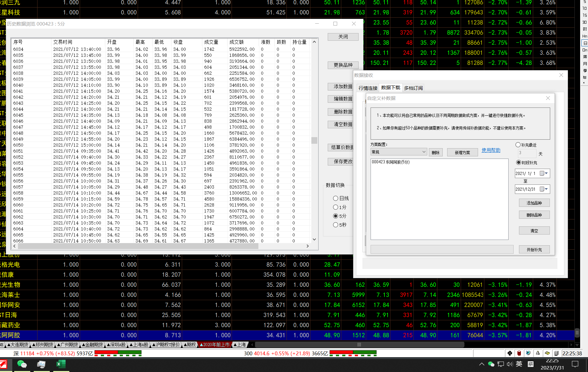Click the WeChat icon in system tray
The height and width of the screenshot is (372, 588).
tap(491, 364)
